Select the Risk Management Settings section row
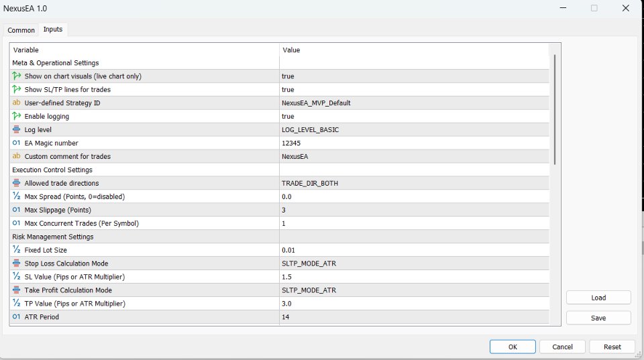Screen dimensions: 644x360 click(x=279, y=237)
